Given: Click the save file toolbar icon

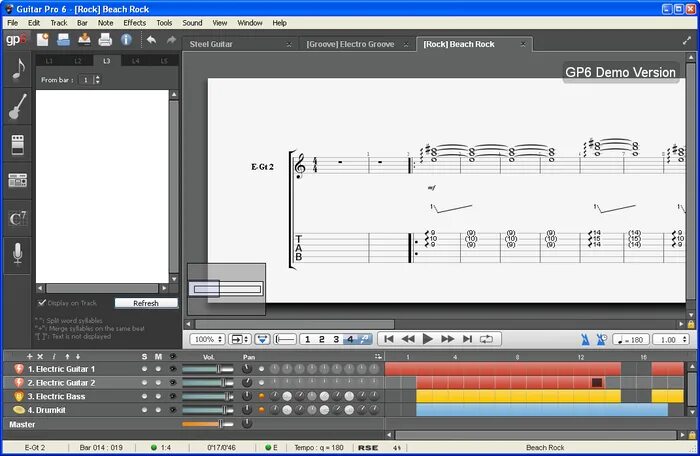Looking at the screenshot, I should [x=84, y=40].
